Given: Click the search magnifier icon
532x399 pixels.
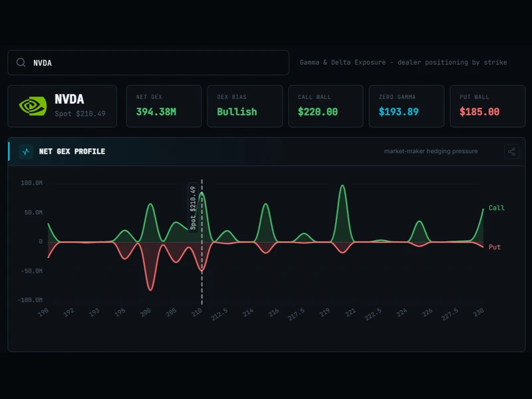Looking at the screenshot, I should coord(21,63).
